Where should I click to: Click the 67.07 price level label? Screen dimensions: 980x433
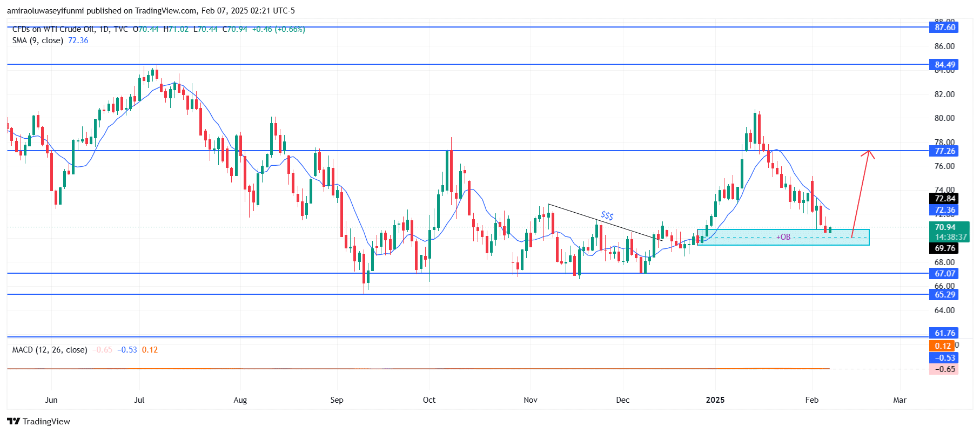point(945,273)
